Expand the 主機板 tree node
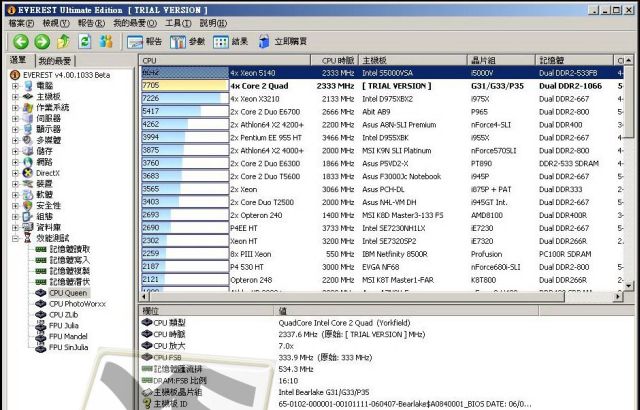640x410 pixels. coord(15,97)
